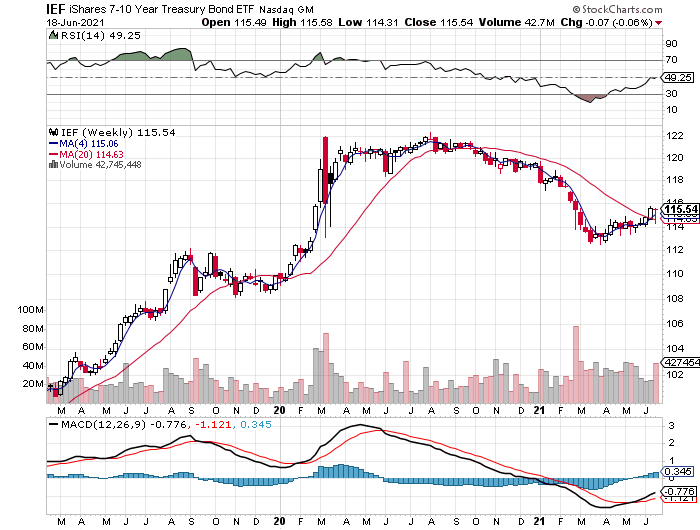Click the MACD(12,26,9) legend label
The height and width of the screenshot is (530, 700).
104,424
